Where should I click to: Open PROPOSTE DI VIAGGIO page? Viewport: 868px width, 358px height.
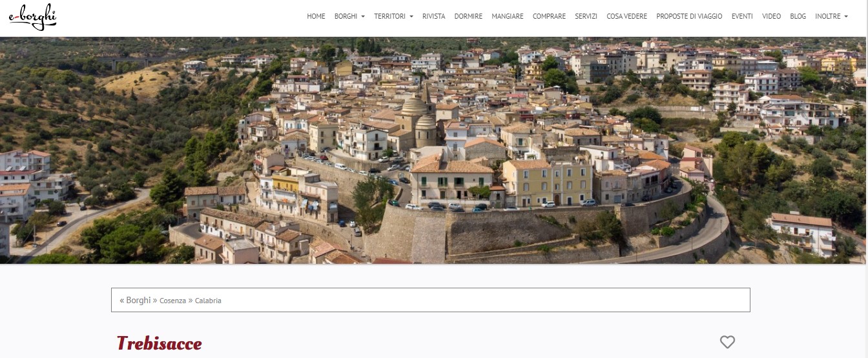click(x=689, y=16)
